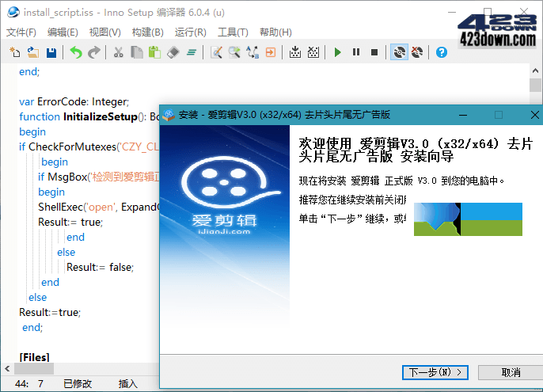The height and width of the screenshot is (392, 543).
Task: Select the target uninstall disc icon
Action: tap(417, 52)
